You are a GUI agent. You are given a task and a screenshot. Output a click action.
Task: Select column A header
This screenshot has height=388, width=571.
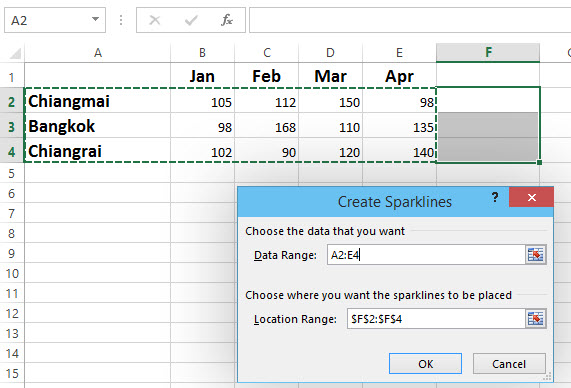[98, 53]
